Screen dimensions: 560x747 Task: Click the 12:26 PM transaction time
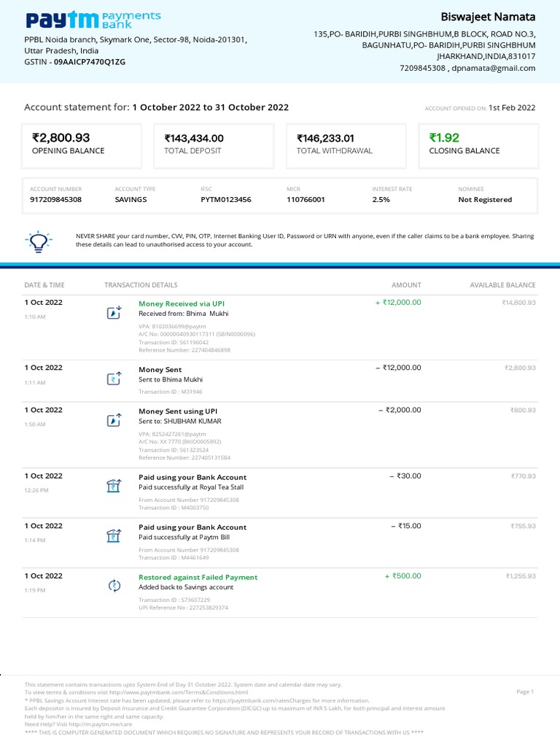pos(36,490)
